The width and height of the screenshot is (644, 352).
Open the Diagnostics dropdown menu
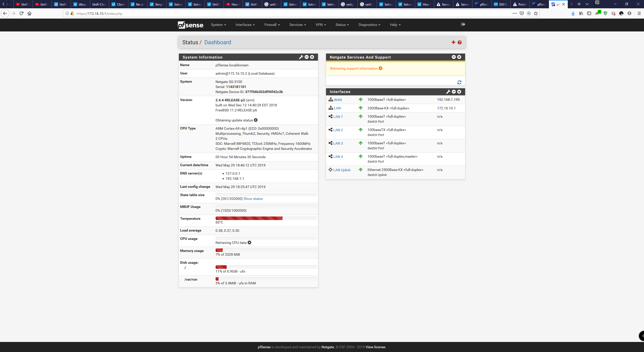coord(369,25)
